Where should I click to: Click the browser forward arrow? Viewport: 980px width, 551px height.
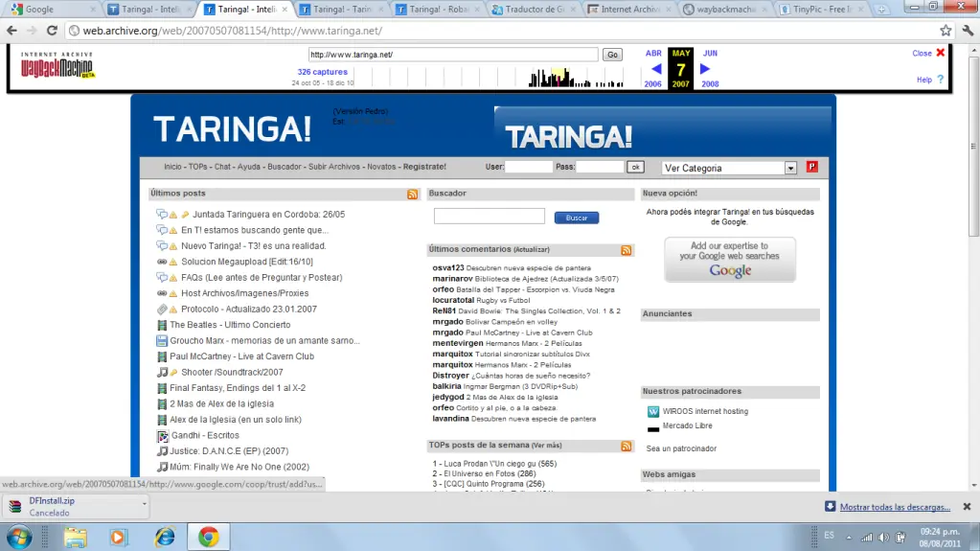coord(32,30)
